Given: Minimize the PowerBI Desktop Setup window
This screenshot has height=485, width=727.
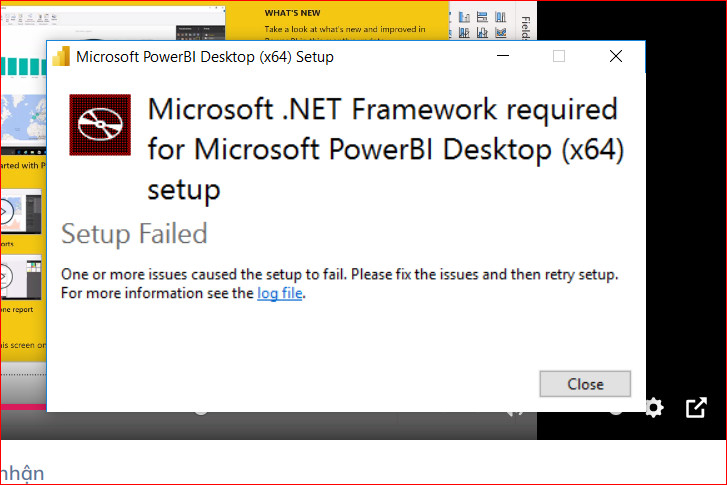Looking at the screenshot, I should 503,56.
